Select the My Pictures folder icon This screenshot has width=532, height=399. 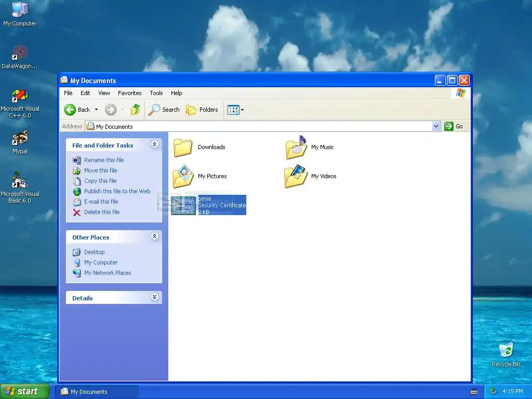(x=183, y=177)
